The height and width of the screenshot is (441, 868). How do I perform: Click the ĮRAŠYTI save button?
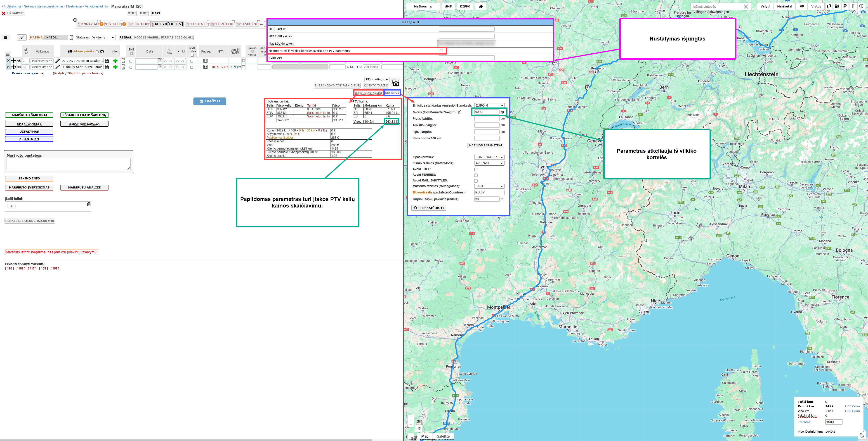tap(210, 101)
